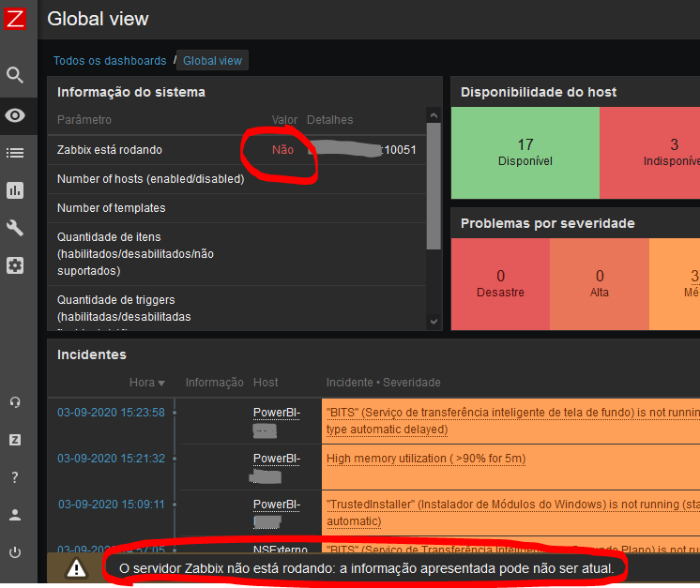Open the Configuration wrench icon
This screenshot has width=700, height=588.
click(15, 228)
